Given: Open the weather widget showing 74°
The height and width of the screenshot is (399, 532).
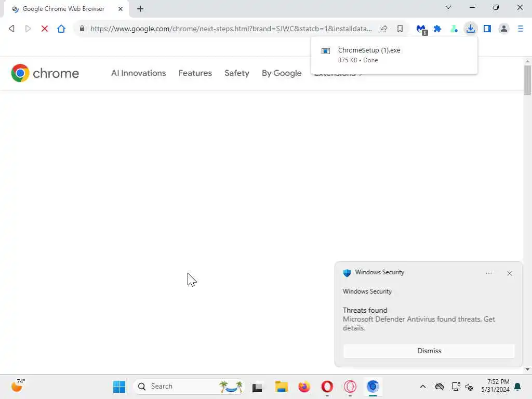Looking at the screenshot, I should pyautogui.click(x=18, y=386).
